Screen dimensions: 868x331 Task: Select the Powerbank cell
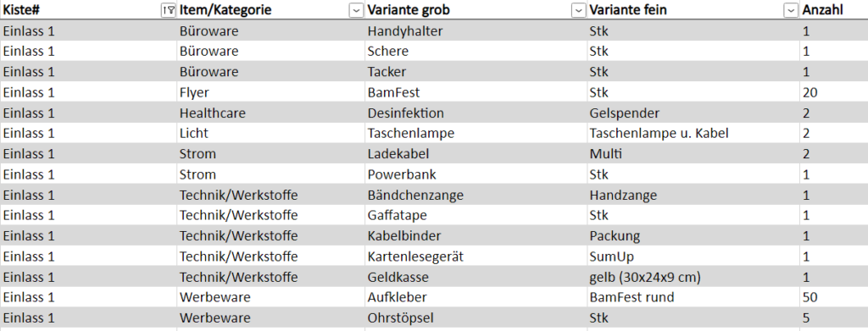tap(476, 174)
